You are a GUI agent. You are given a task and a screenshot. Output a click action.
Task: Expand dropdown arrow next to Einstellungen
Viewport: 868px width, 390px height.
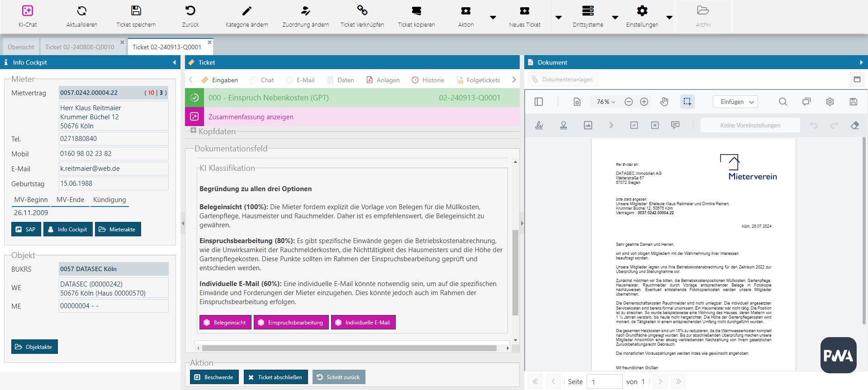point(669,18)
